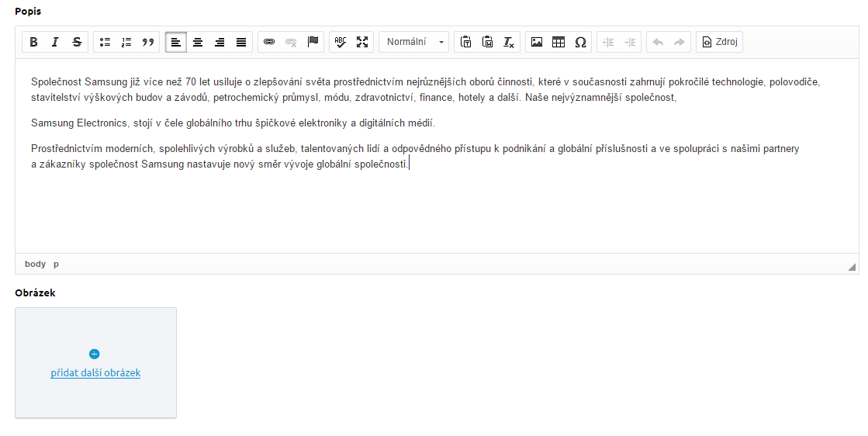Undo the last change

click(658, 42)
